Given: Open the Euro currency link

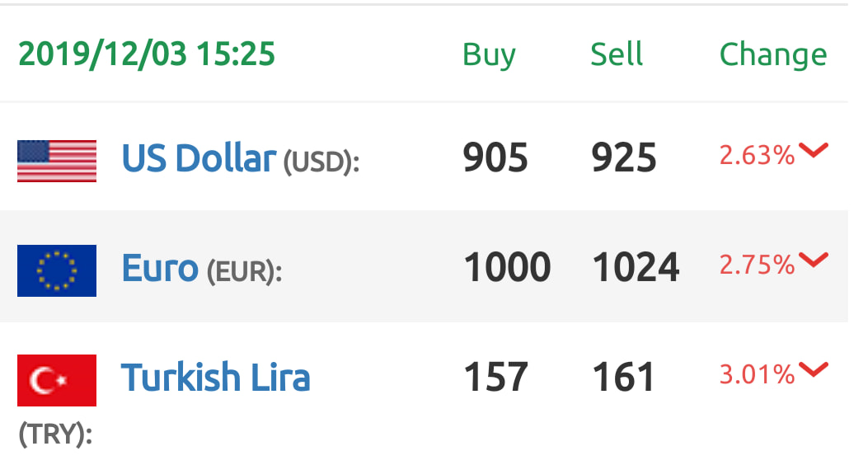Looking at the screenshot, I should pos(160,268).
